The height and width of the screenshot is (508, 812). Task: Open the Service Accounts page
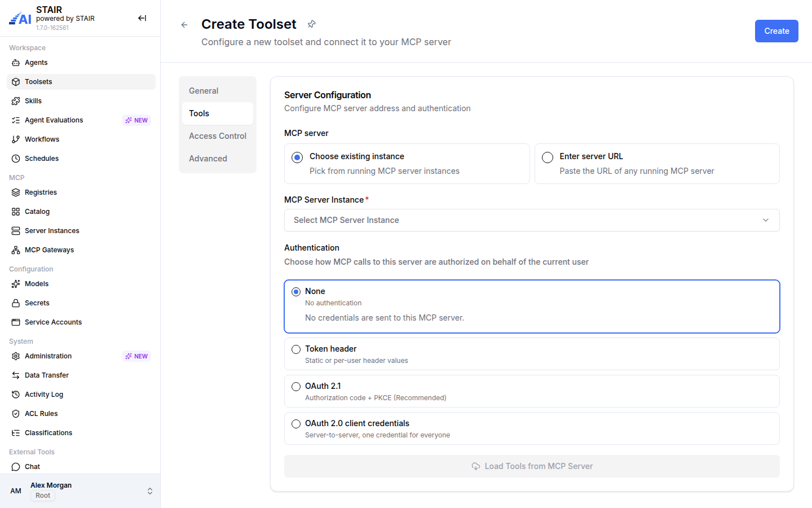(81, 322)
